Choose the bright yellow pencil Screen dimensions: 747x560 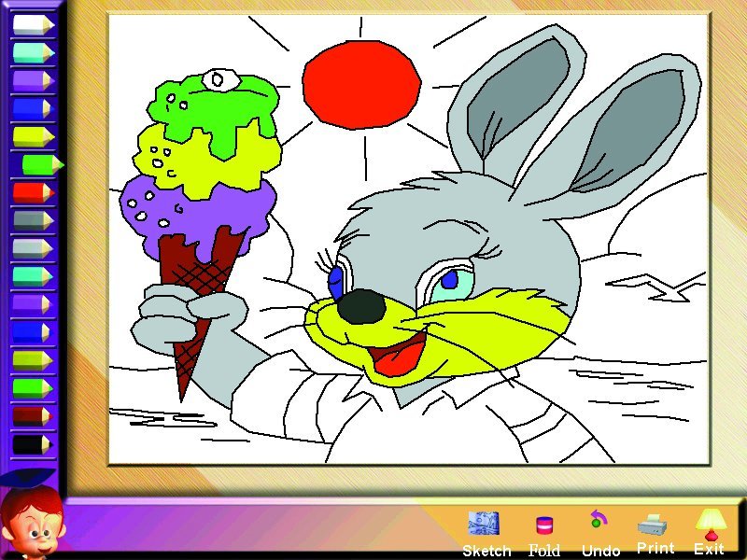[x=30, y=136]
